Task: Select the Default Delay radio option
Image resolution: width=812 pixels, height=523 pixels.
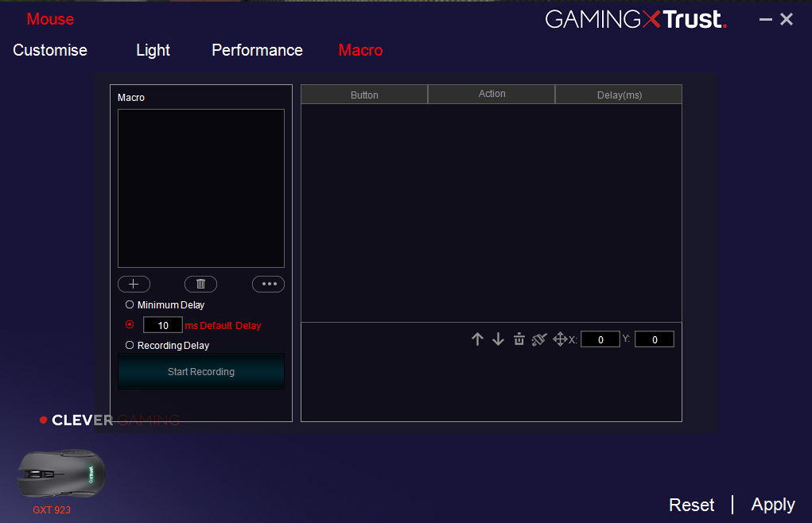Action: coord(130,324)
